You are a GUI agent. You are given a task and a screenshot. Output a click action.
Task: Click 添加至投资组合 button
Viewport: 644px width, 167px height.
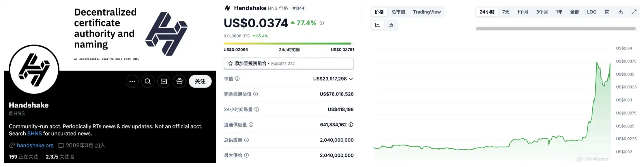point(289,64)
